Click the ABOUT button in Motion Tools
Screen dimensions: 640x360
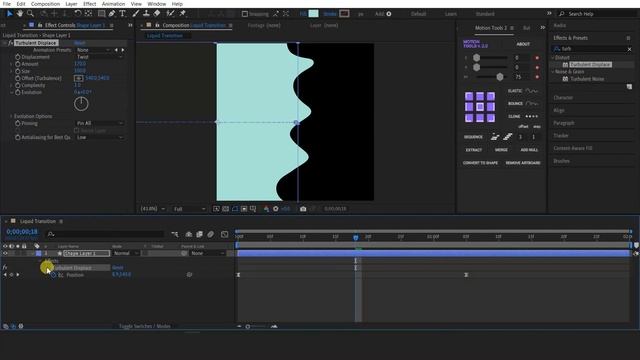(x=523, y=44)
